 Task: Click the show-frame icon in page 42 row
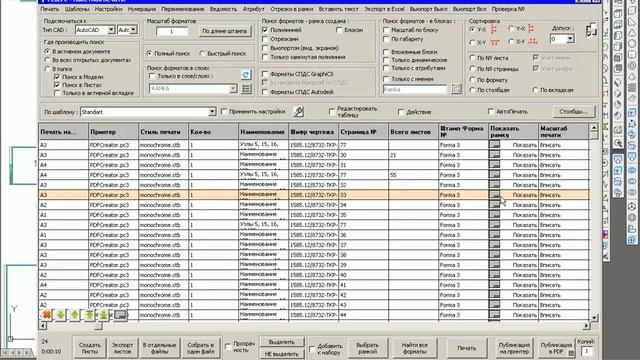click(x=494, y=295)
